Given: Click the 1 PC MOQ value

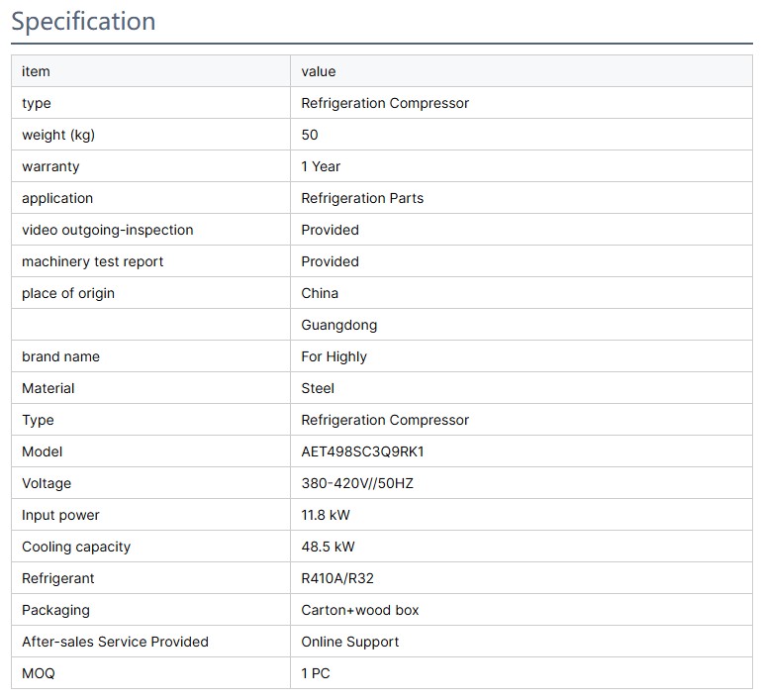Looking at the screenshot, I should click(316, 673).
